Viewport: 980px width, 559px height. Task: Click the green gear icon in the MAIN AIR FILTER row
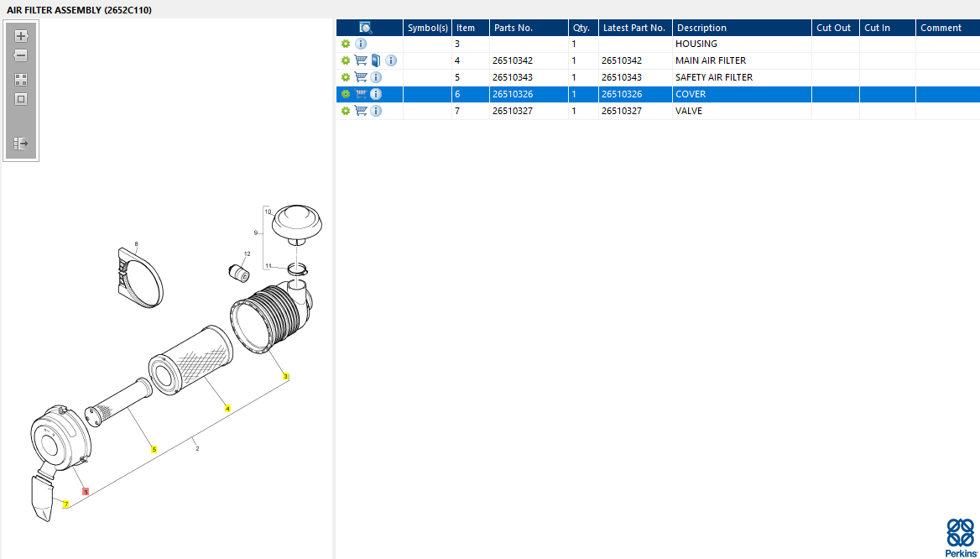[x=346, y=60]
